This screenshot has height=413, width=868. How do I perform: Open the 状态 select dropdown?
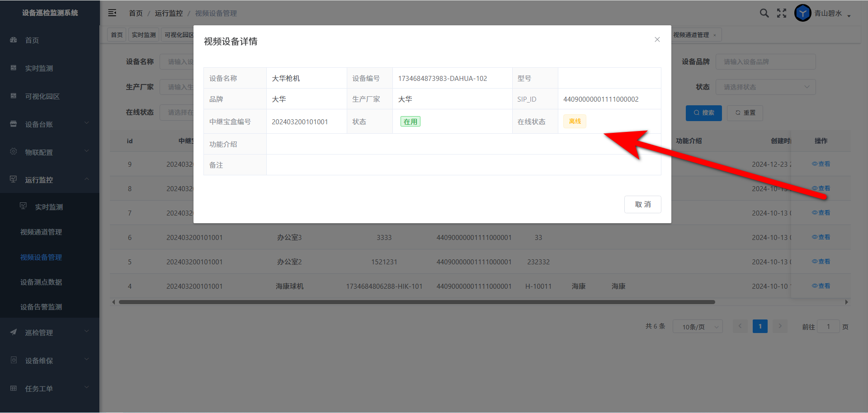pos(765,87)
